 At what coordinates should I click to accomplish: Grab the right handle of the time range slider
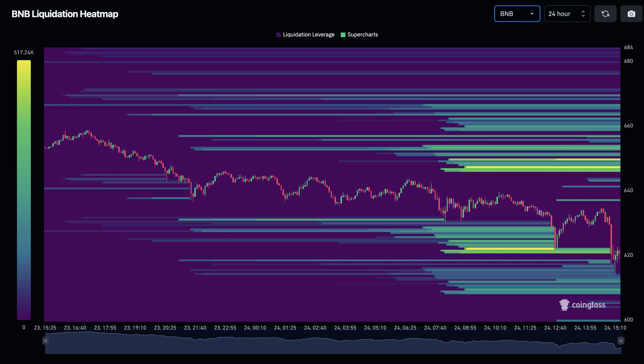click(621, 341)
